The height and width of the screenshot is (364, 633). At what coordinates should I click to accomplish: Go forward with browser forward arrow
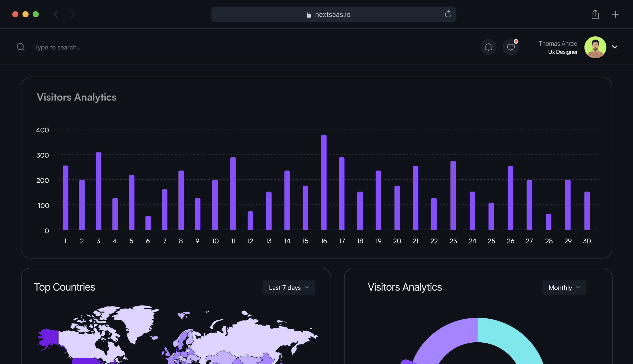(72, 14)
